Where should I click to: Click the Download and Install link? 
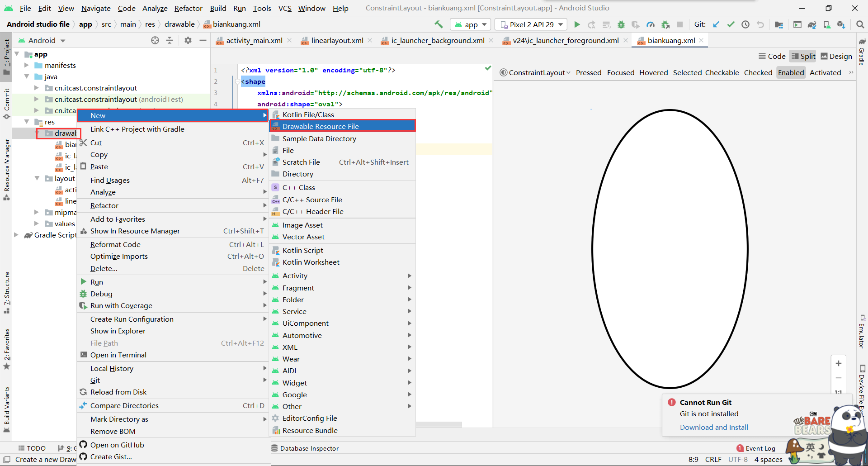click(x=713, y=427)
